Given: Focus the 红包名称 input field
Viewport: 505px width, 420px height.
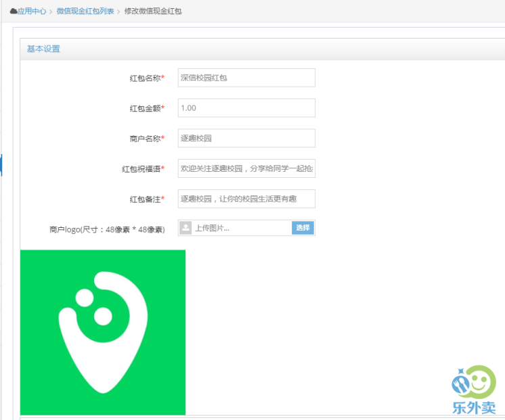Looking at the screenshot, I should click(246, 78).
